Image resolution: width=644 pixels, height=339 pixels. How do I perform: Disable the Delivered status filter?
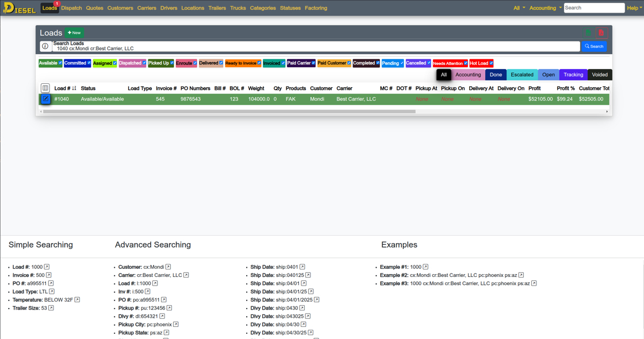coord(221,63)
